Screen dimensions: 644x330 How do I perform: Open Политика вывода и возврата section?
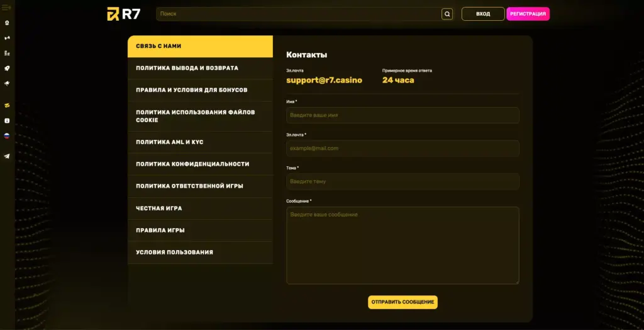tap(200, 68)
